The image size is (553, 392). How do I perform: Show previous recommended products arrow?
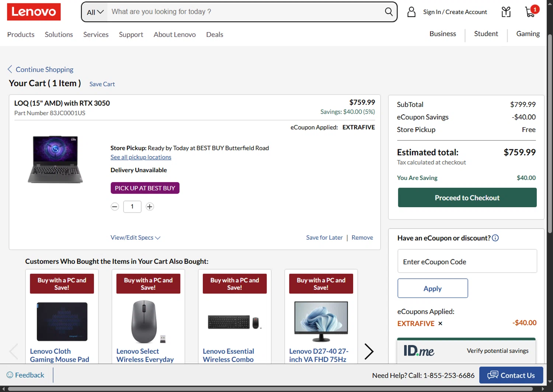14,351
